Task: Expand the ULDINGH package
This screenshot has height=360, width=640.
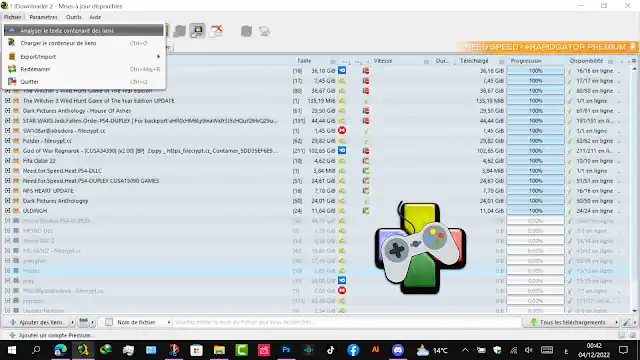Action: pyautogui.click(x=7, y=211)
